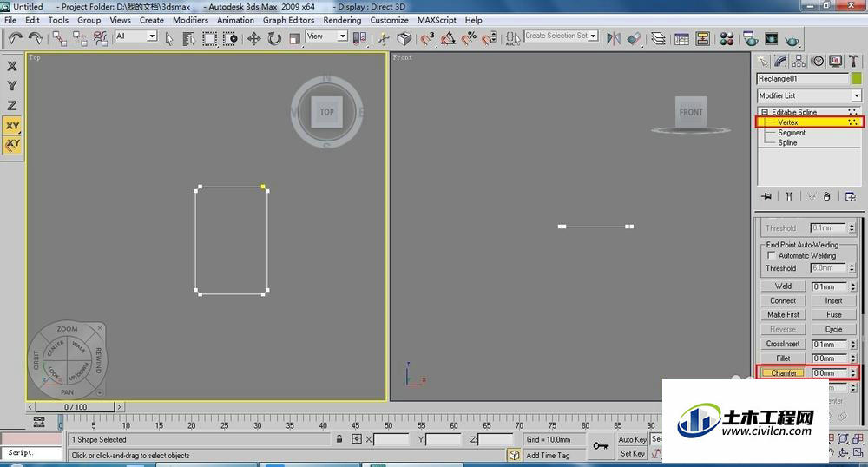Switch to the Motion command panel tab
Screen dimensions: 868x467
click(x=818, y=61)
